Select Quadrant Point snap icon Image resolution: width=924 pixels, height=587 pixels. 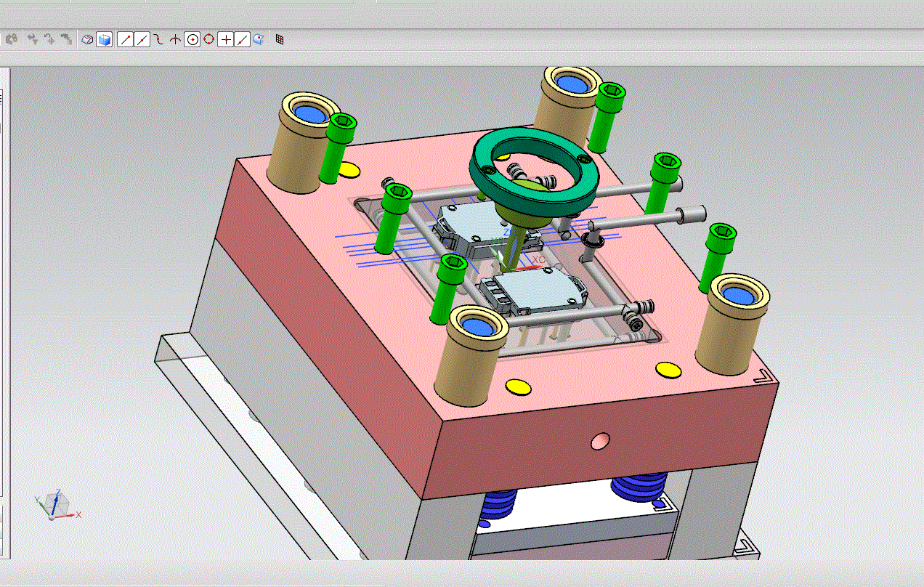click(x=209, y=39)
